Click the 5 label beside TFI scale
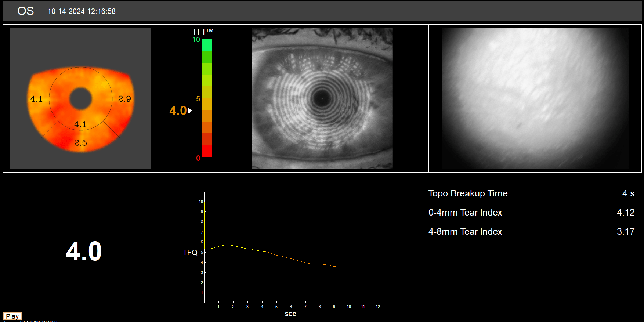Viewport: 644px width, 322px height. click(x=198, y=99)
